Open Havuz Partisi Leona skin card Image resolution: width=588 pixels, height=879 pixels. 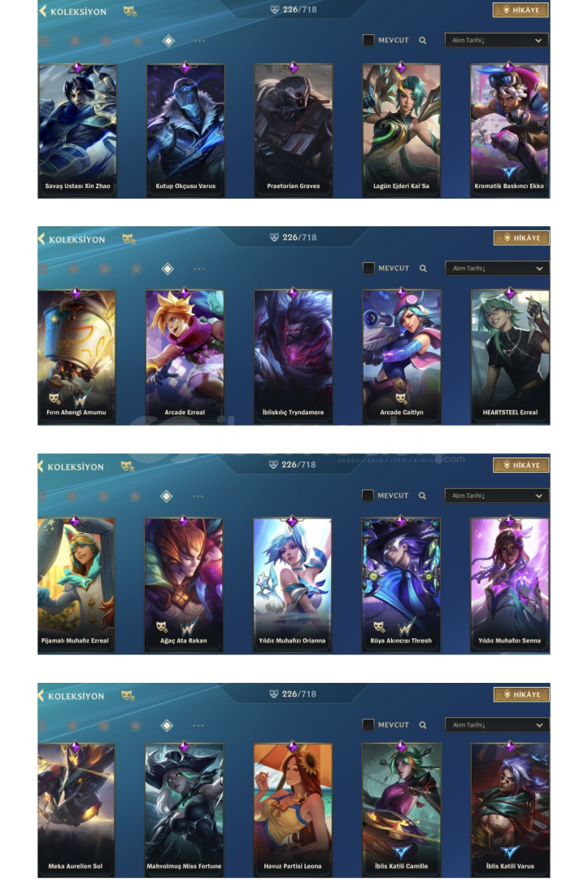tap(292, 810)
